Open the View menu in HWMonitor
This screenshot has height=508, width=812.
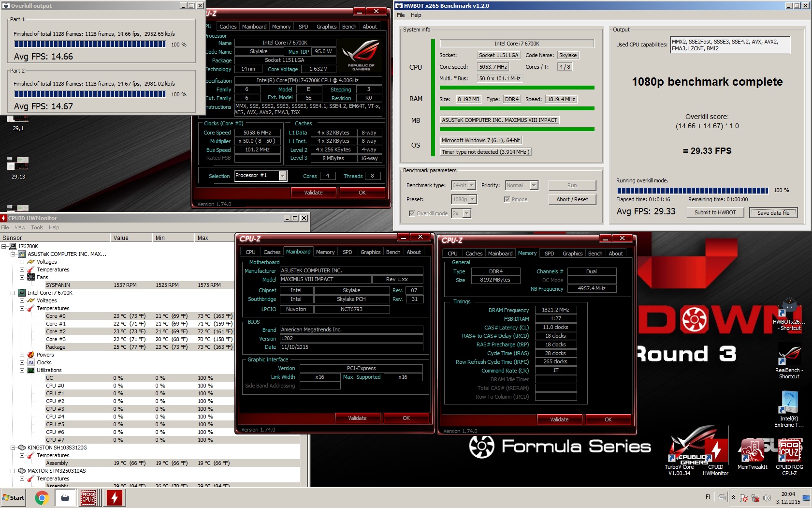[x=20, y=227]
